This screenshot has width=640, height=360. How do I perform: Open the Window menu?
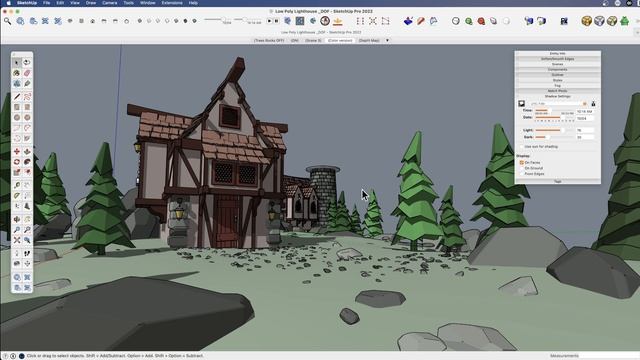coord(147,3)
